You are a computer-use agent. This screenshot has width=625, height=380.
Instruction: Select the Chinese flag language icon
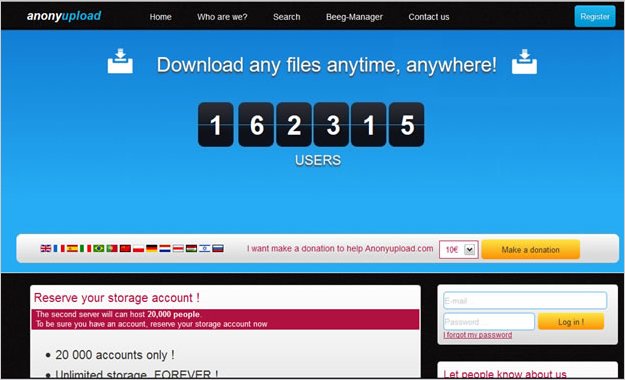[x=125, y=248]
